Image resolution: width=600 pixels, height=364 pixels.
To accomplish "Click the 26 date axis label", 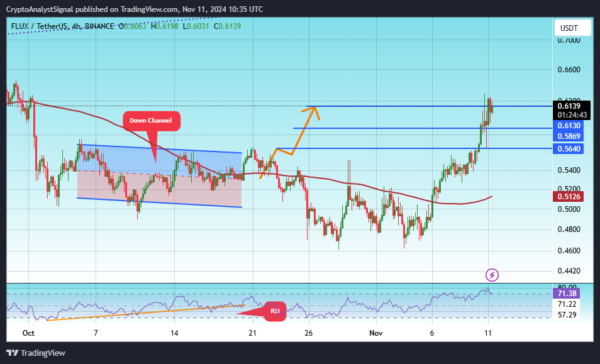I will coord(308,333).
